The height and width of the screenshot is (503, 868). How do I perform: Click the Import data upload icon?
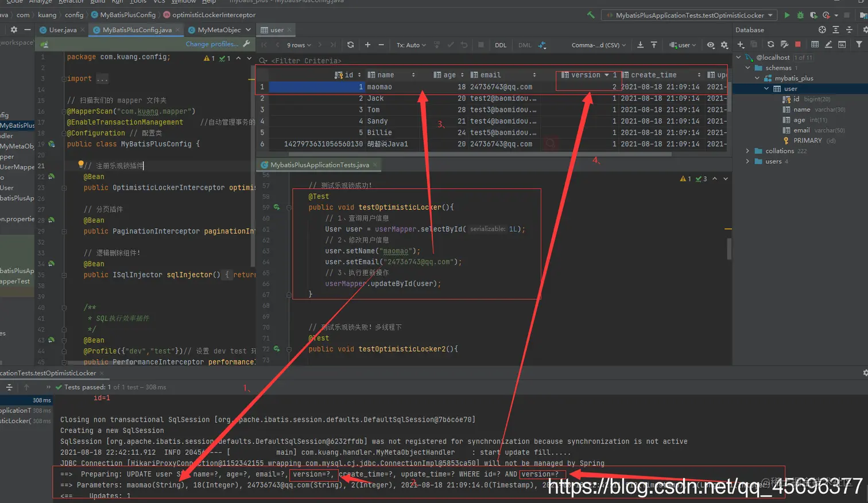click(x=654, y=45)
